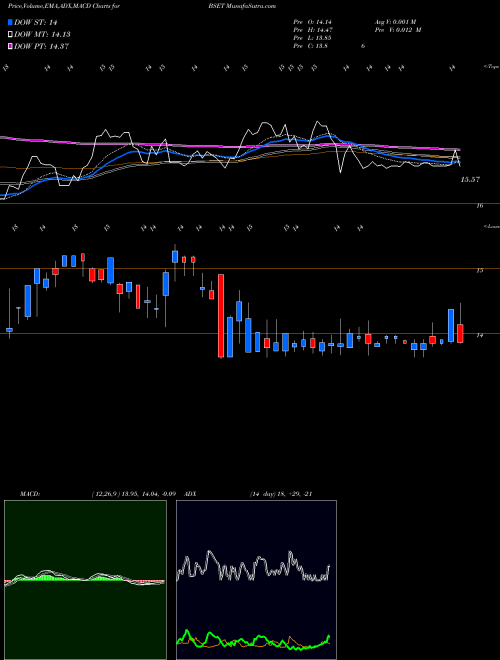Click the 'Pre H: 14.47' value
This screenshot has height=660, width=500.
coord(312,30)
